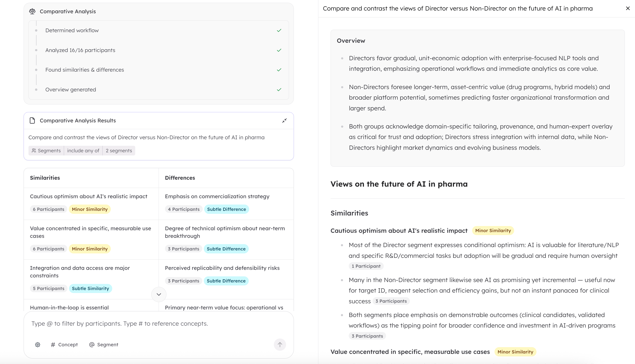Screen dimensions: 635x364
Task: Close the comparison detail panel
Action: click(x=627, y=8)
